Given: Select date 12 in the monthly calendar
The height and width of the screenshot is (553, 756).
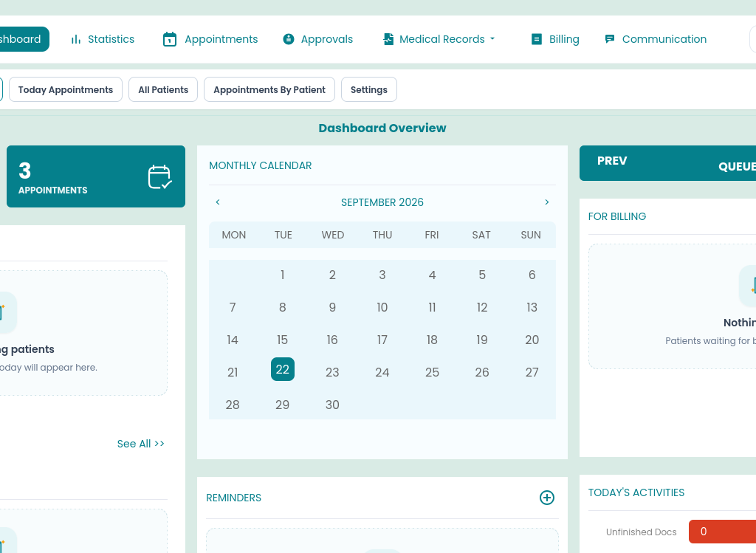Looking at the screenshot, I should pyautogui.click(x=482, y=308).
